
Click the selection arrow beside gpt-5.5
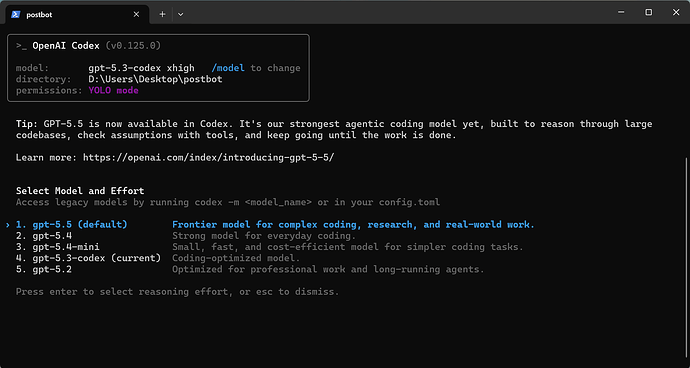8,224
